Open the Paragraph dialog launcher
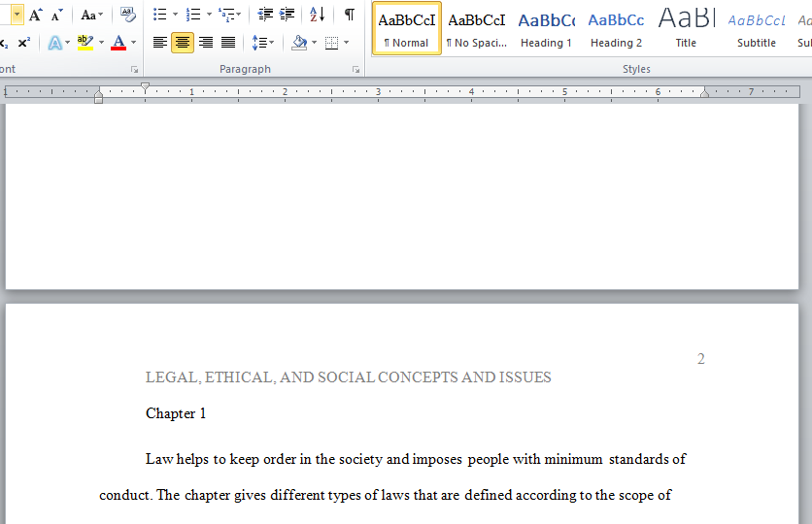This screenshot has width=812, height=524. [355, 69]
